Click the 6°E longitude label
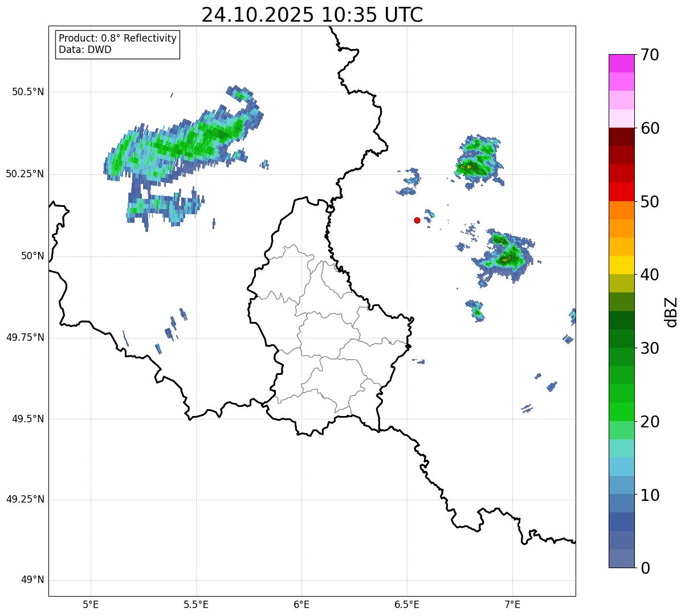The image size is (685, 616). pos(301,604)
